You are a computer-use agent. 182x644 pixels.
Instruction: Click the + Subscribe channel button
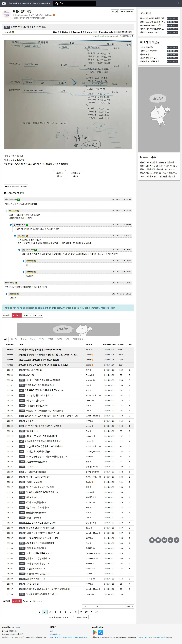pos(127,11)
